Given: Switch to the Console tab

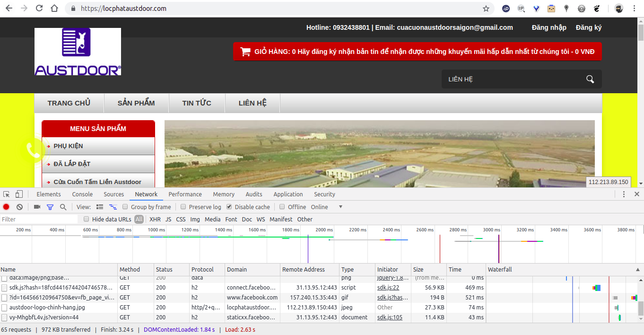Looking at the screenshot, I should pyautogui.click(x=82, y=194).
